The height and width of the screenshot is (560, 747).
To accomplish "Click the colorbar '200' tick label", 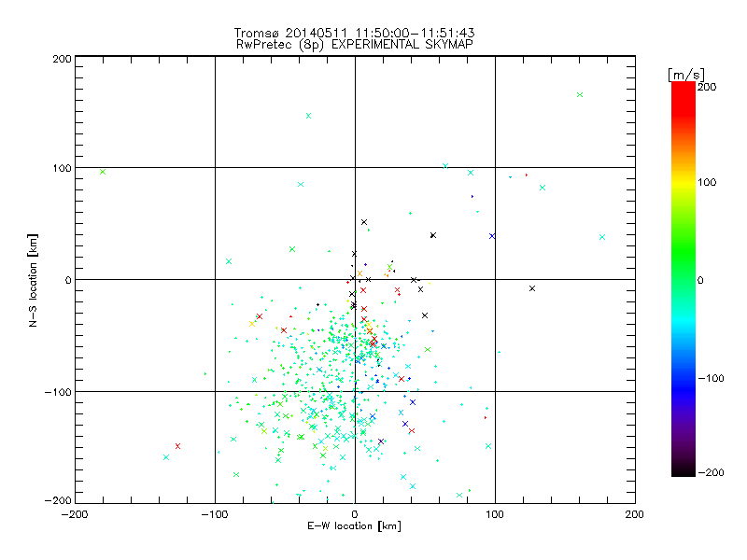I will coord(707,87).
